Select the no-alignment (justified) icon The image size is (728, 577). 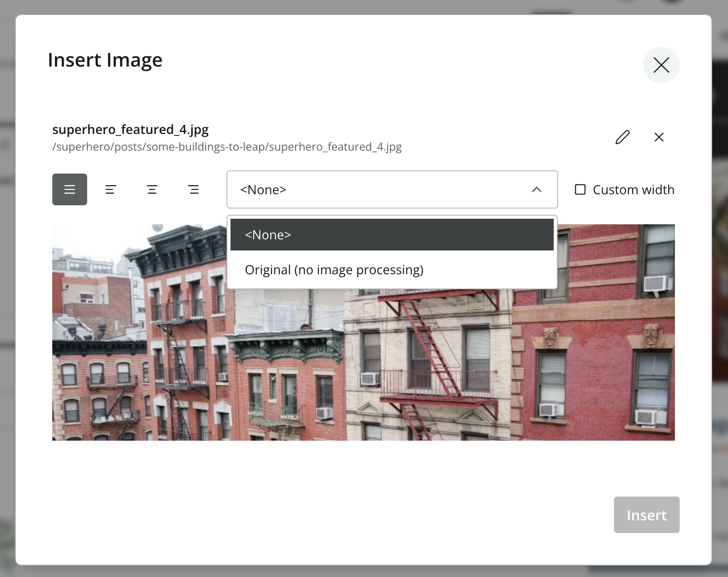(70, 189)
